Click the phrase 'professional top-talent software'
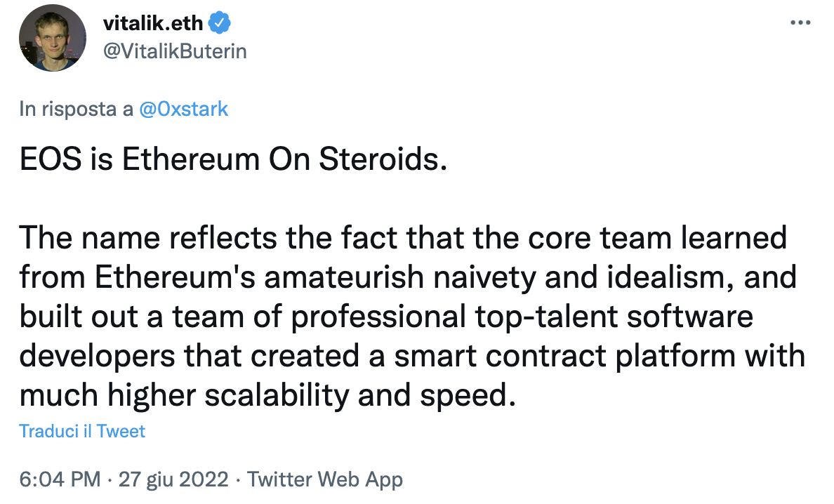Image resolution: width=834 pixels, height=504 pixels. click(x=522, y=317)
